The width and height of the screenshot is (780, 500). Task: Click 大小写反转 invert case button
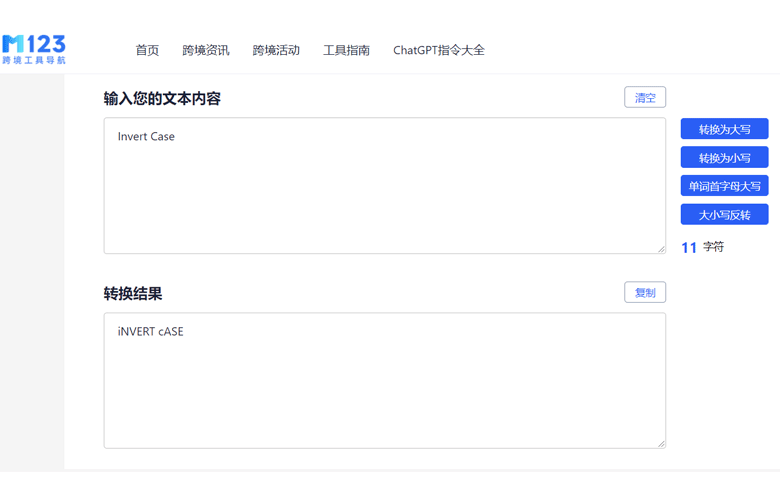pos(724,215)
